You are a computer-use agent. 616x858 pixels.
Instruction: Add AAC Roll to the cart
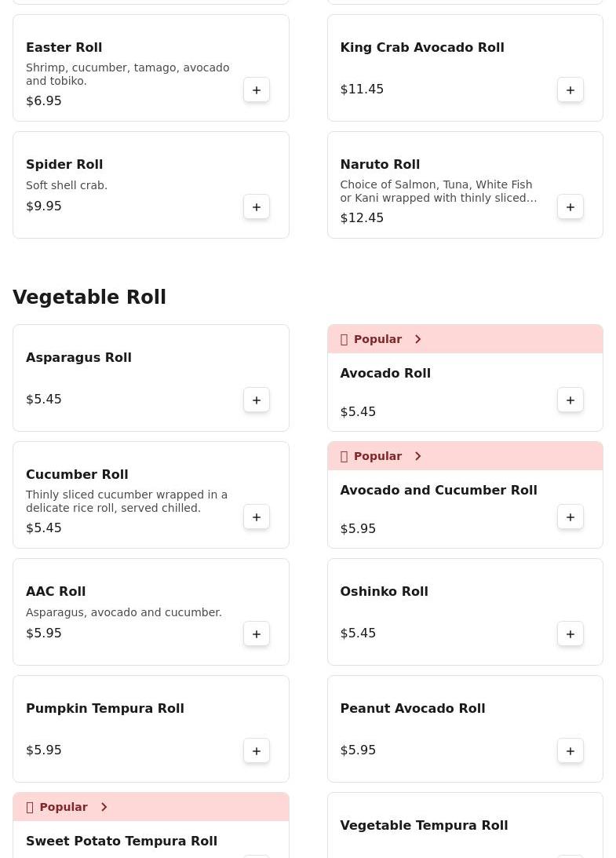257,634
